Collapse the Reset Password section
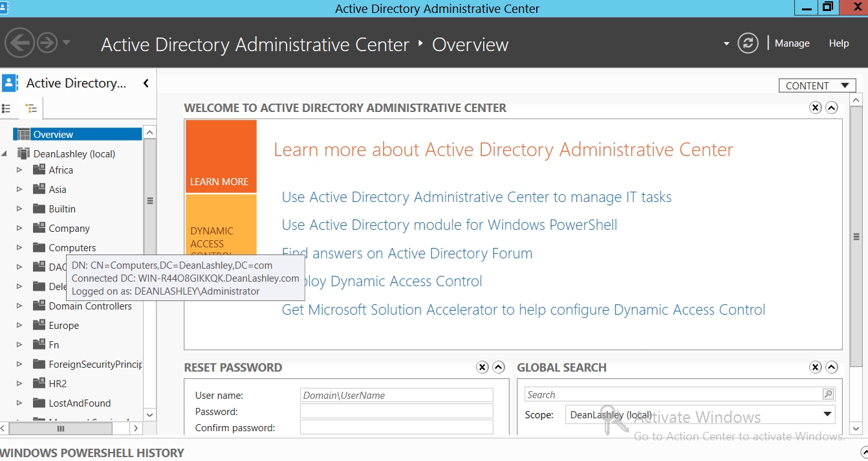Viewport: 868px width, 461px height. click(499, 367)
